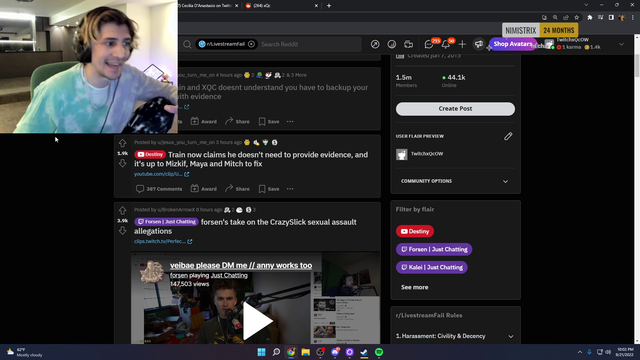Click the Shop Avatars button
This screenshot has width=640, height=360.
tap(513, 44)
